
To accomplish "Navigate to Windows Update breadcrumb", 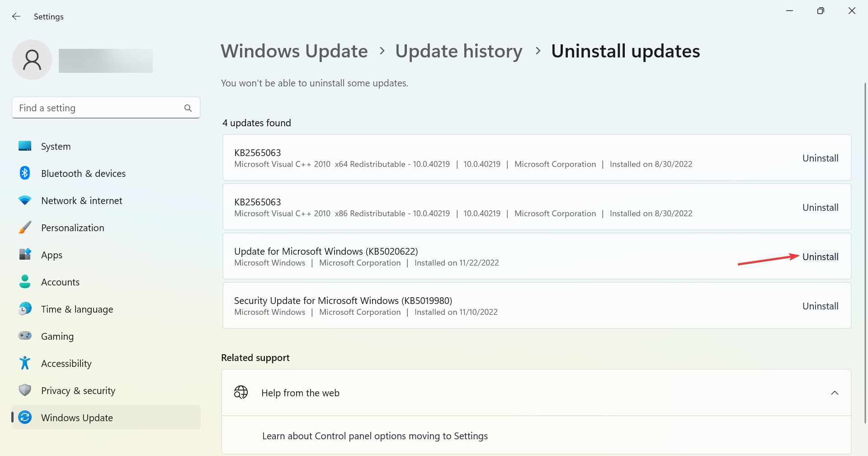I will (x=294, y=51).
